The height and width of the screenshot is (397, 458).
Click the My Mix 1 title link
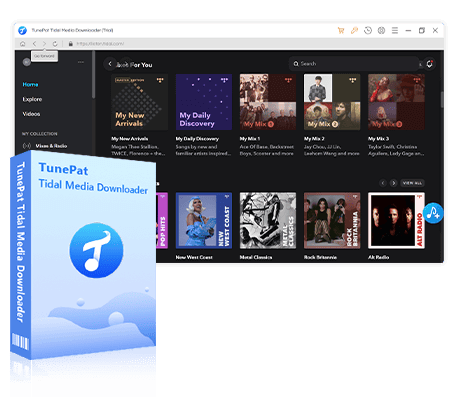(x=250, y=139)
